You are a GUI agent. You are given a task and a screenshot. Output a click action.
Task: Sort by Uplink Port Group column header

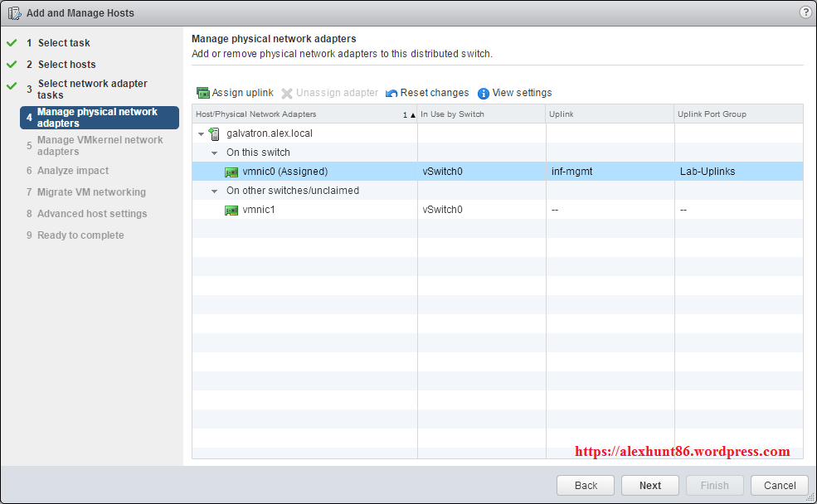click(x=737, y=114)
